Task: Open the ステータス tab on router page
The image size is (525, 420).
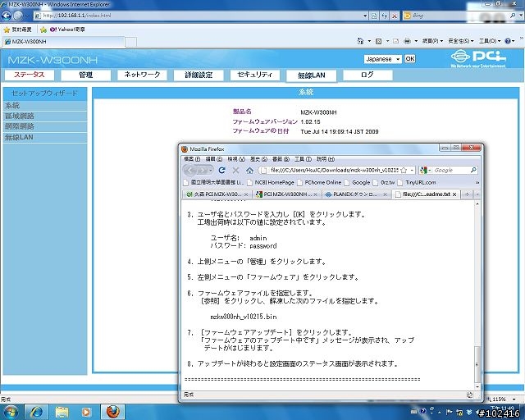Action: (x=30, y=75)
